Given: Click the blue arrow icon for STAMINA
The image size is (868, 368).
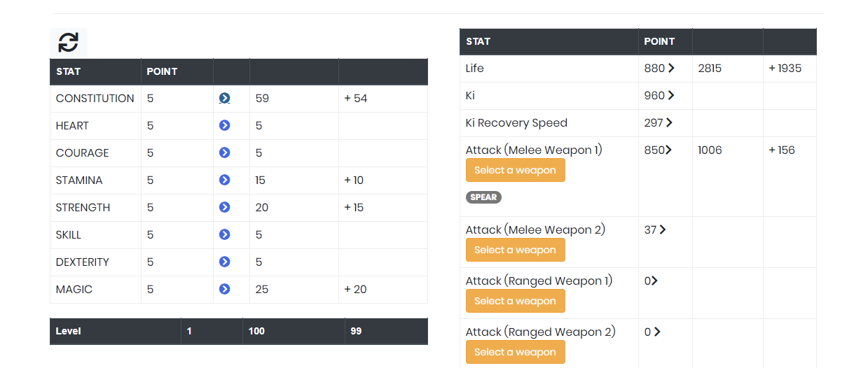Looking at the screenshot, I should coord(224,180).
